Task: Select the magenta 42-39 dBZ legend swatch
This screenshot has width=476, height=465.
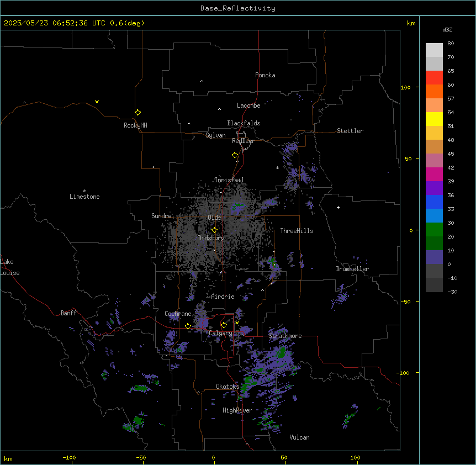Action: pyautogui.click(x=434, y=174)
